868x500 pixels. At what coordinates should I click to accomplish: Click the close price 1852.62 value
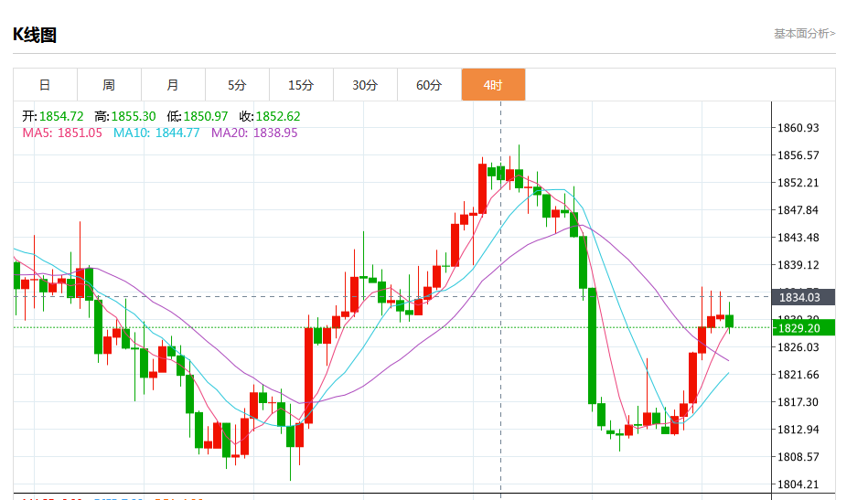coord(278,116)
